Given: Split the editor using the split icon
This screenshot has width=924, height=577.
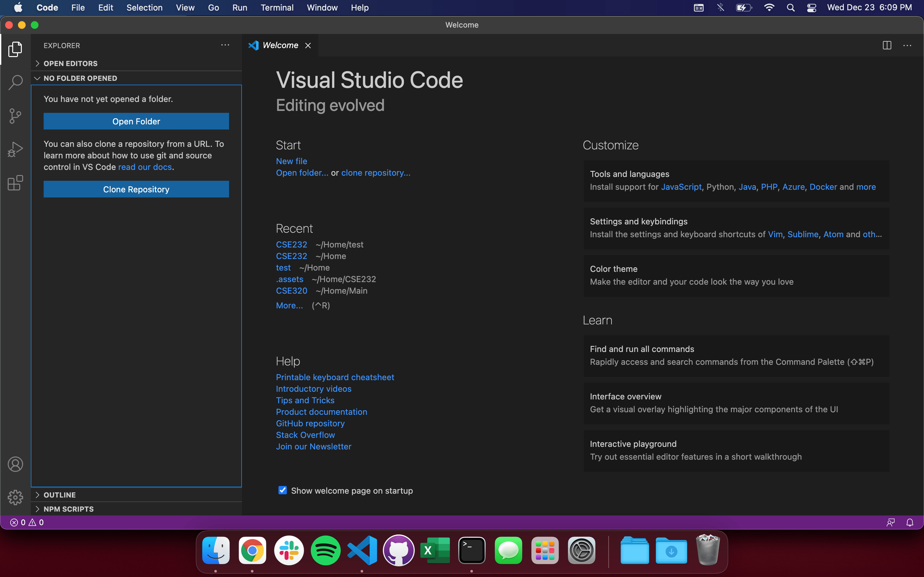Looking at the screenshot, I should [x=886, y=45].
